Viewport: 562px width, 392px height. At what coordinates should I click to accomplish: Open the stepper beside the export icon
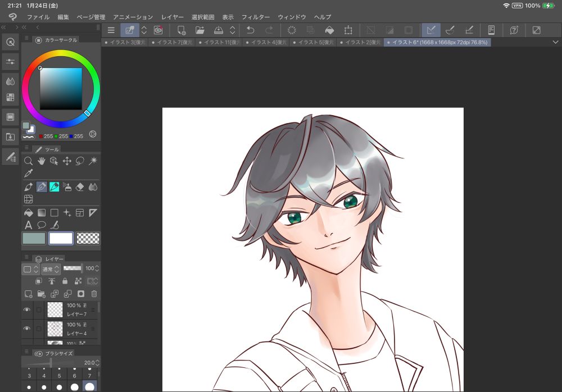pos(233,30)
